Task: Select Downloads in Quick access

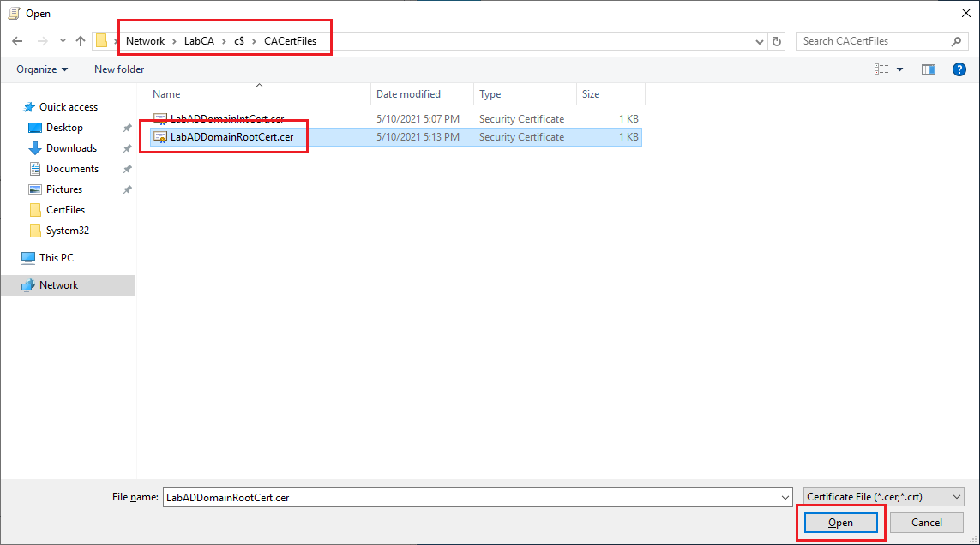Action: [71, 148]
